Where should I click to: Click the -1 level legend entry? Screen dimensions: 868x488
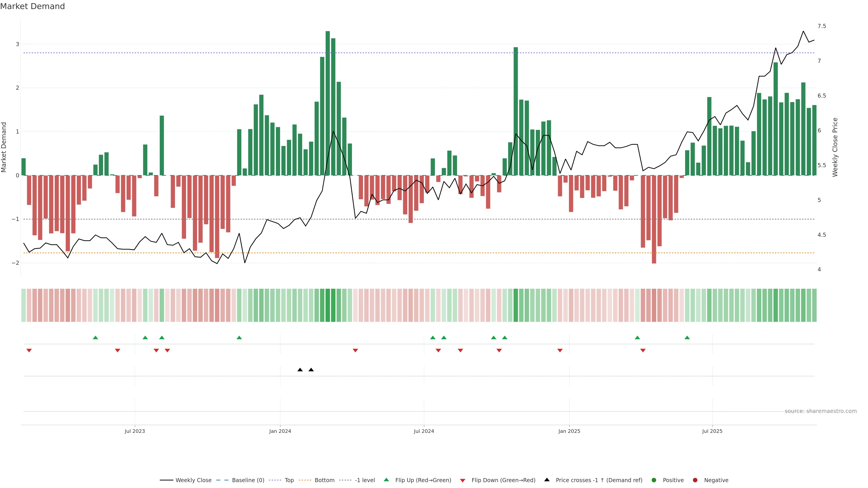[x=365, y=480]
